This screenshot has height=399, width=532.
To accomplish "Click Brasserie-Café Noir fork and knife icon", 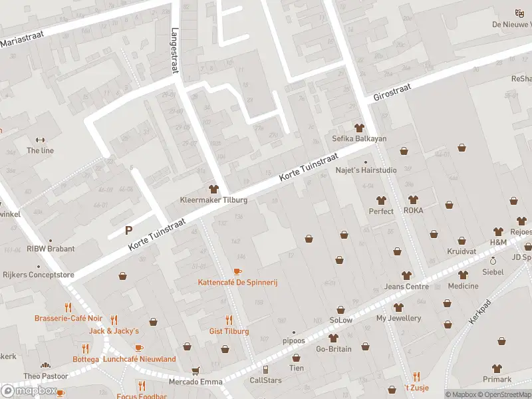I will 68,307.
